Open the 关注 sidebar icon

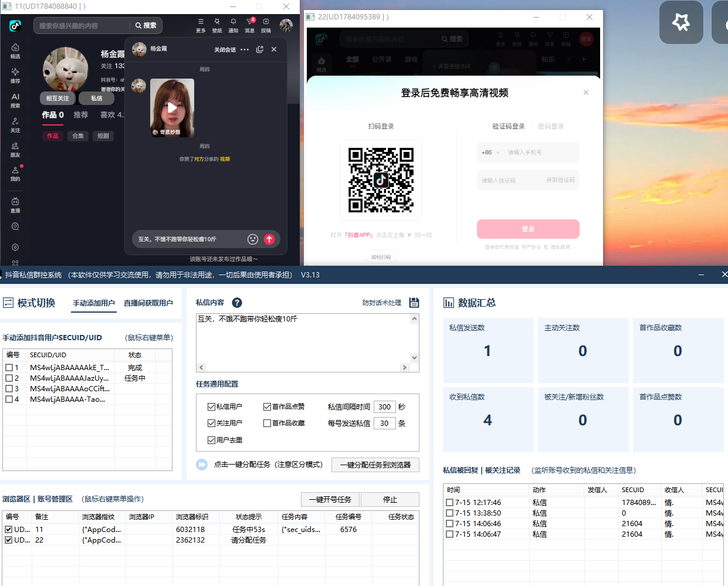pyautogui.click(x=15, y=125)
